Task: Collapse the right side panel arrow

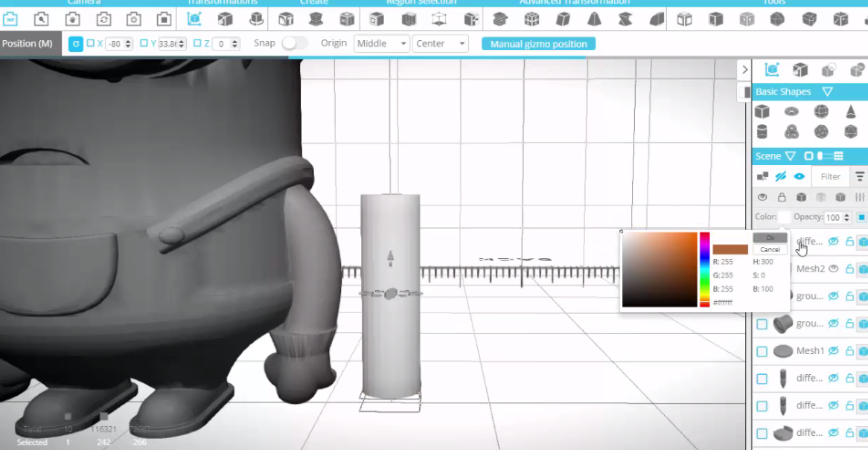Action: [x=744, y=70]
